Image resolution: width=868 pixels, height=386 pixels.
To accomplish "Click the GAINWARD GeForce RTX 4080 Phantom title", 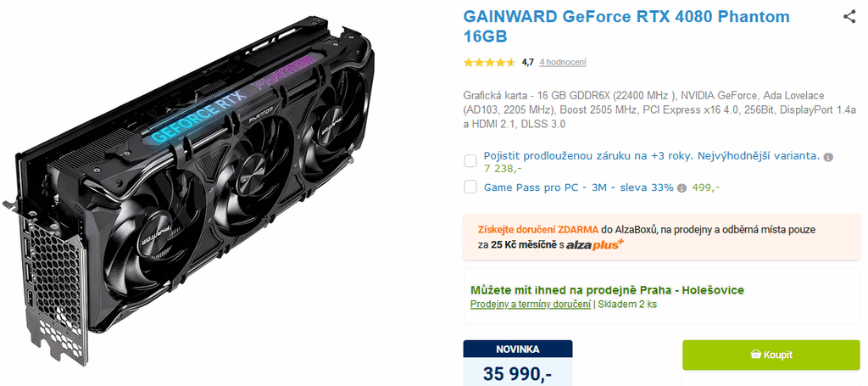I will click(x=626, y=26).
